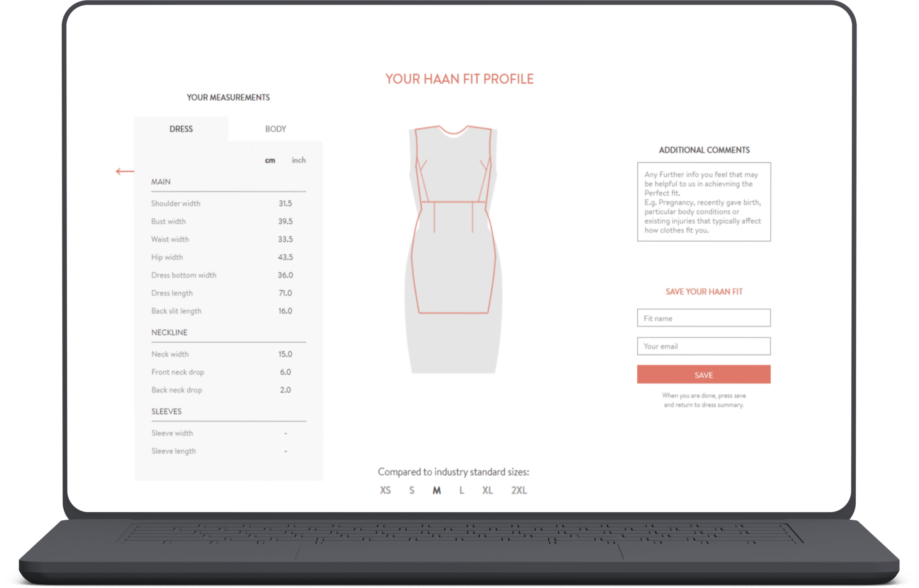
Task: Click the YOUR HAAN FIT PROFILE title
Action: coord(459,79)
